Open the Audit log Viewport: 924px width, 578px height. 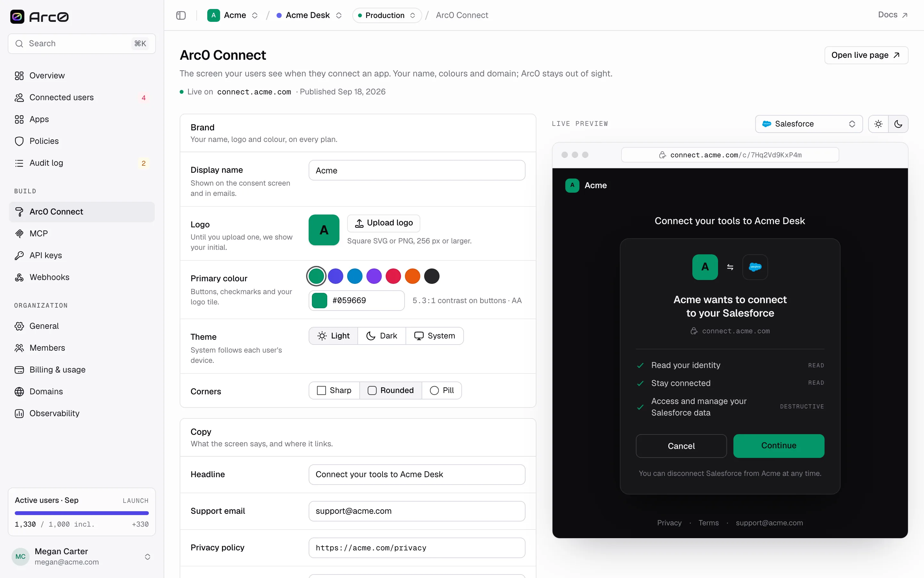[x=82, y=163]
